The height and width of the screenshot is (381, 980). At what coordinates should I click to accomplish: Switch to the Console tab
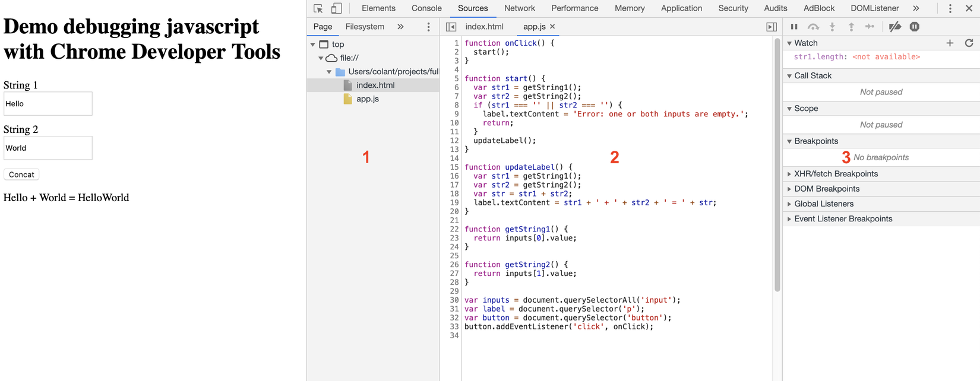[426, 8]
